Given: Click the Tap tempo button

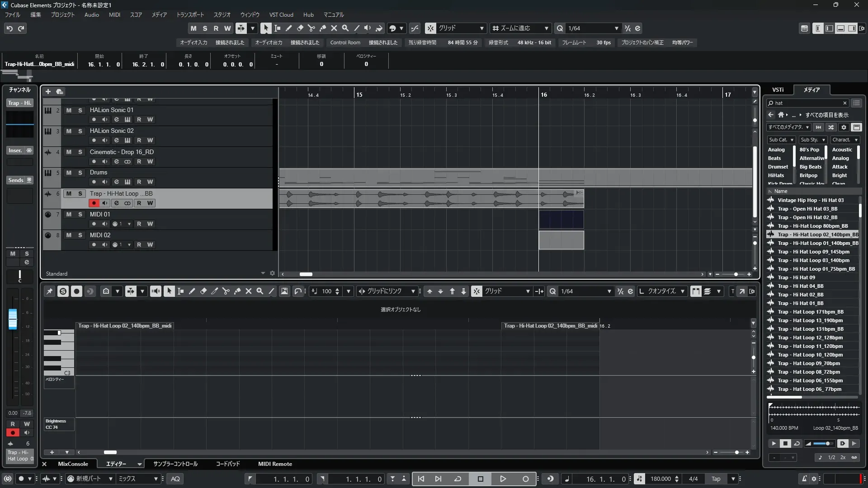Looking at the screenshot, I should pyautogui.click(x=716, y=479).
